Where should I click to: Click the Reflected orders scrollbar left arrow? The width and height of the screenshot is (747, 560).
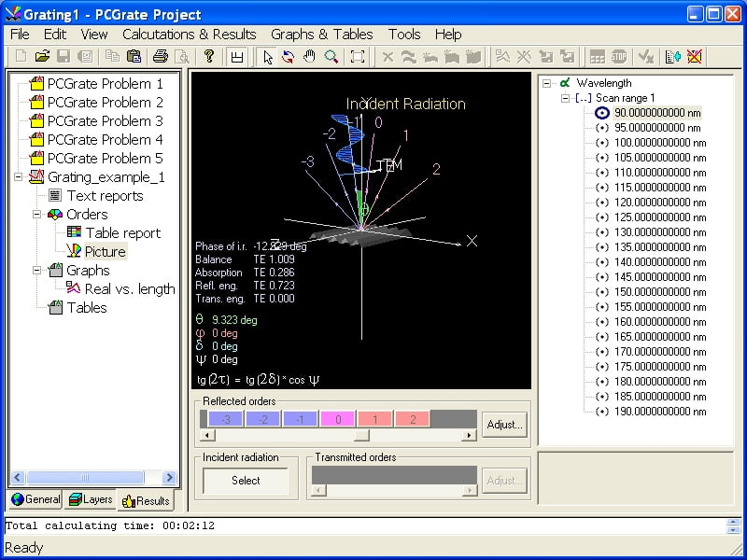(207, 435)
